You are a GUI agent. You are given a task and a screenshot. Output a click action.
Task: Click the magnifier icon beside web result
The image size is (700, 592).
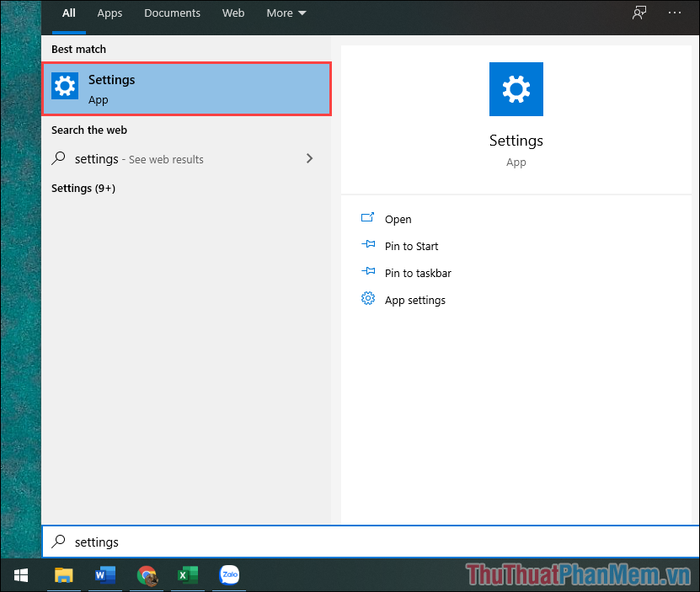[58, 158]
